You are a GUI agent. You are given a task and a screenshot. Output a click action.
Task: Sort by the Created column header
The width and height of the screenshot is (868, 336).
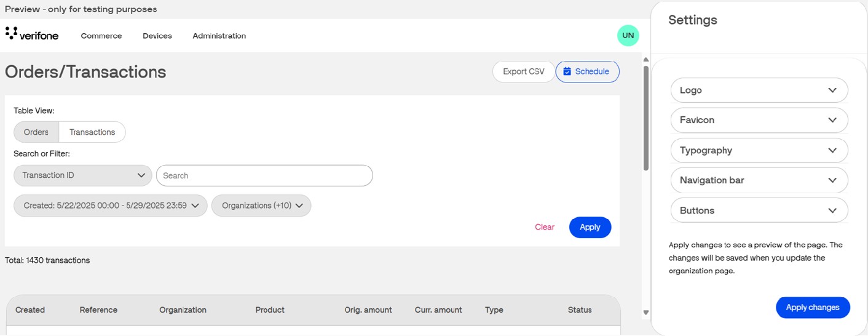pos(30,310)
